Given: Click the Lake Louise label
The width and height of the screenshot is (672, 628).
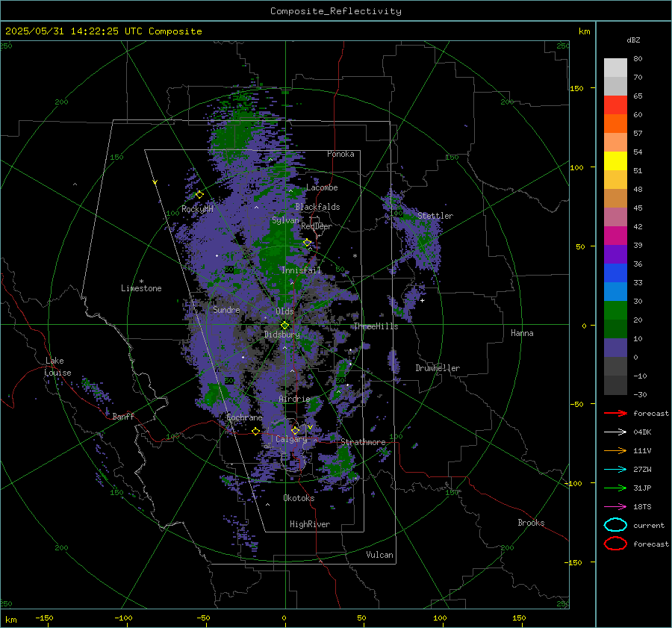Looking at the screenshot, I should click(58, 367).
